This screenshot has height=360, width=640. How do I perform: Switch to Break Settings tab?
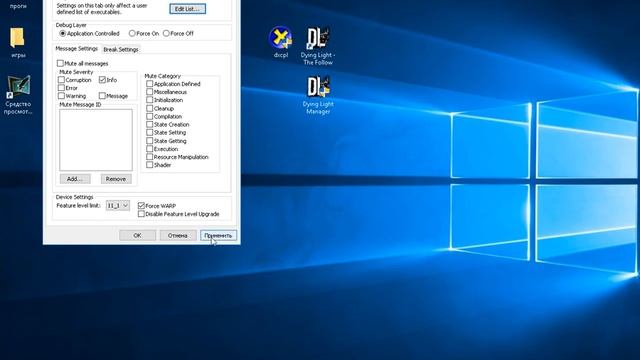coord(121,49)
